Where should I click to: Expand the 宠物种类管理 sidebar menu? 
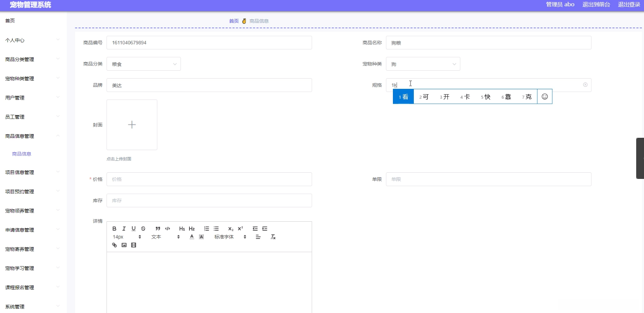pyautogui.click(x=33, y=79)
